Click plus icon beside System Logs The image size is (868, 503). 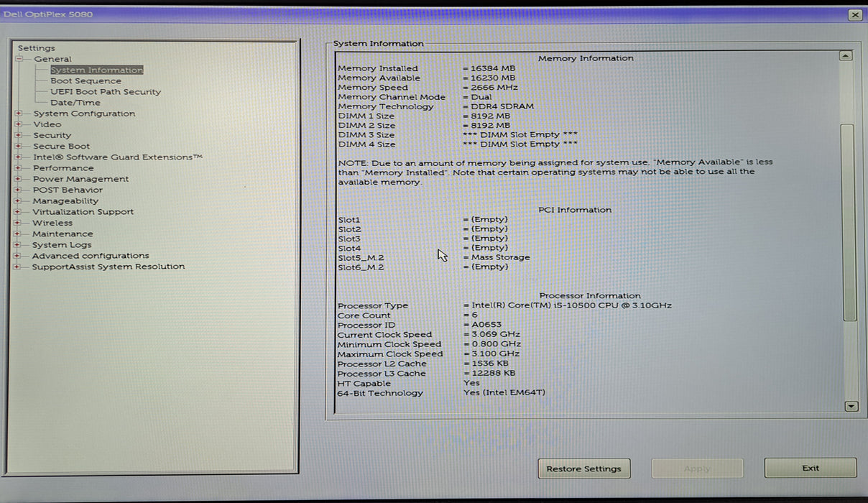pyautogui.click(x=18, y=245)
